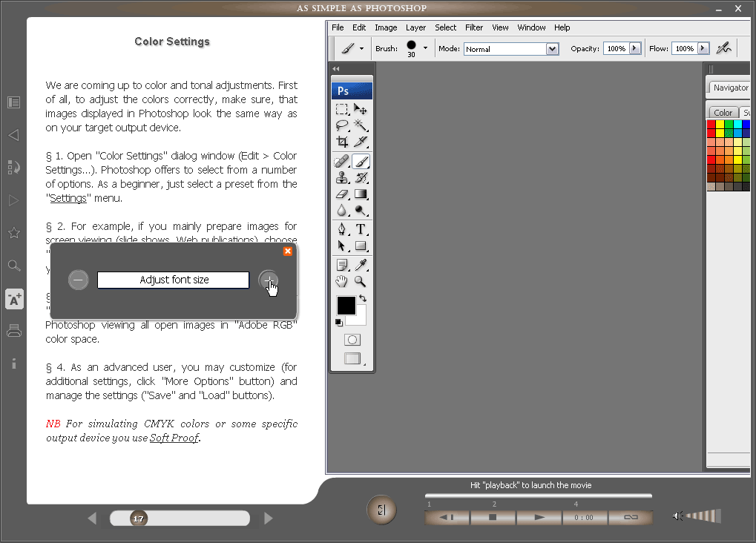Viewport: 756px width, 543px height.
Task: Decrease font size with minus button
Action: 78,280
